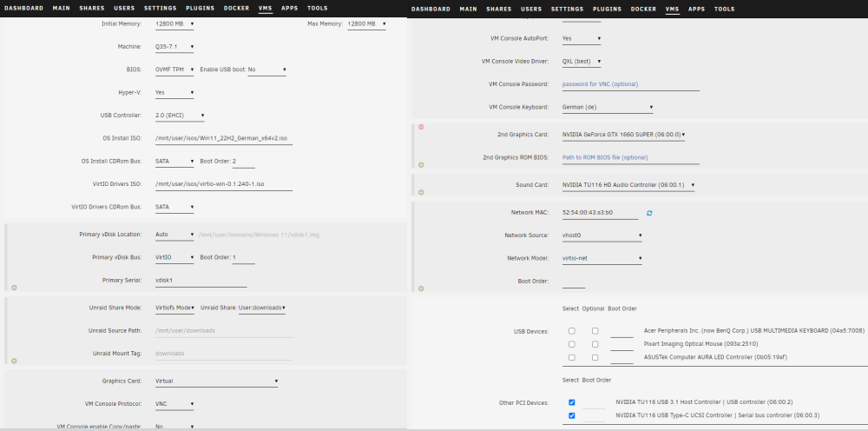The image size is (868, 431).
Task: Click Boot Order field for USB MULTIMEDIA KEYBOARD
Action: click(x=621, y=331)
